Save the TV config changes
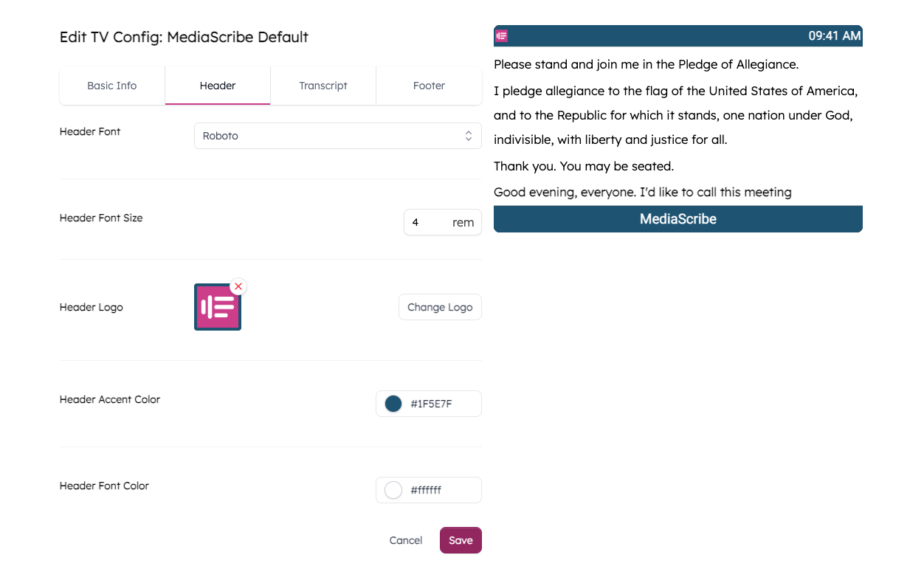 point(460,540)
